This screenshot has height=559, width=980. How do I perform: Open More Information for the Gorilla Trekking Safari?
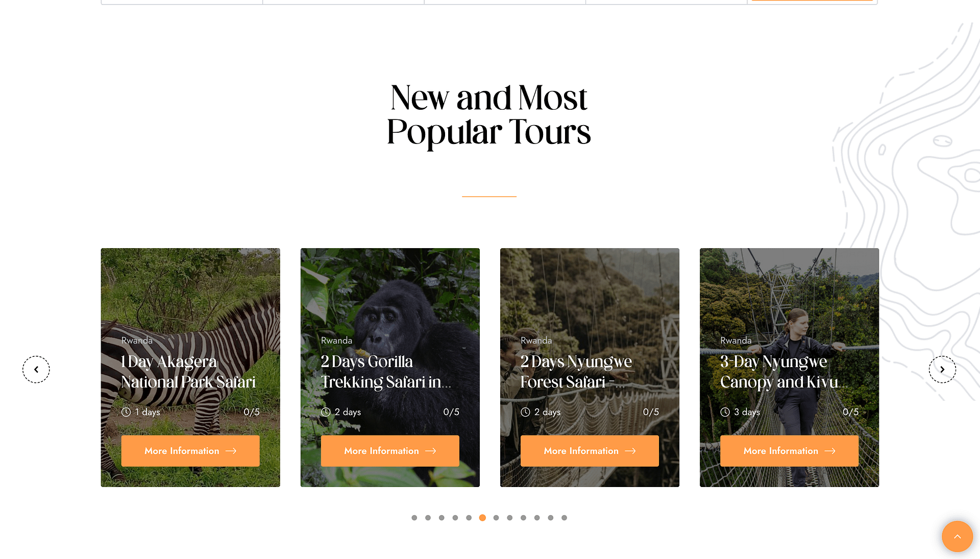390,451
